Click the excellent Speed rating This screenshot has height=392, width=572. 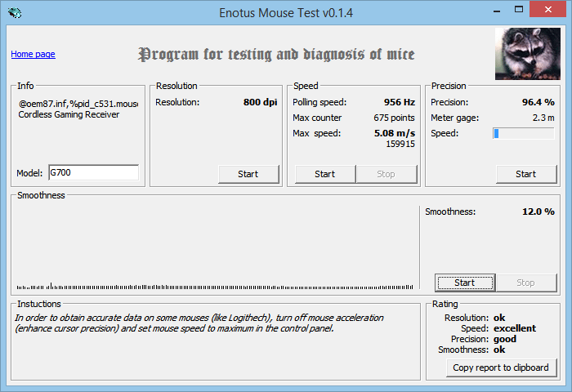(515, 328)
